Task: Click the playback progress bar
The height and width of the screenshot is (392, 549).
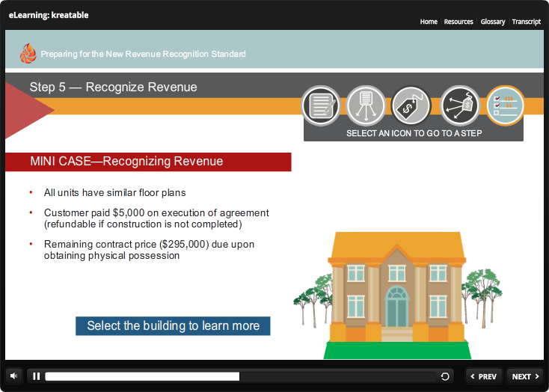Action: pos(239,376)
